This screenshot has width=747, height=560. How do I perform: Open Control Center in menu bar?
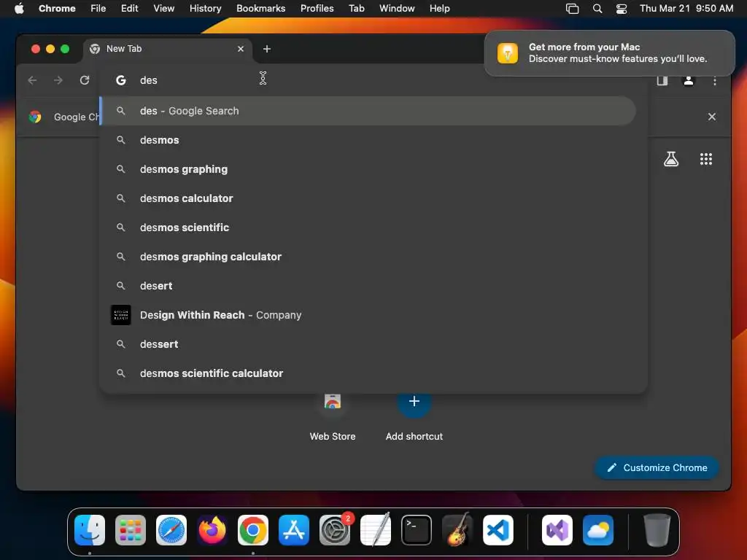[622, 9]
